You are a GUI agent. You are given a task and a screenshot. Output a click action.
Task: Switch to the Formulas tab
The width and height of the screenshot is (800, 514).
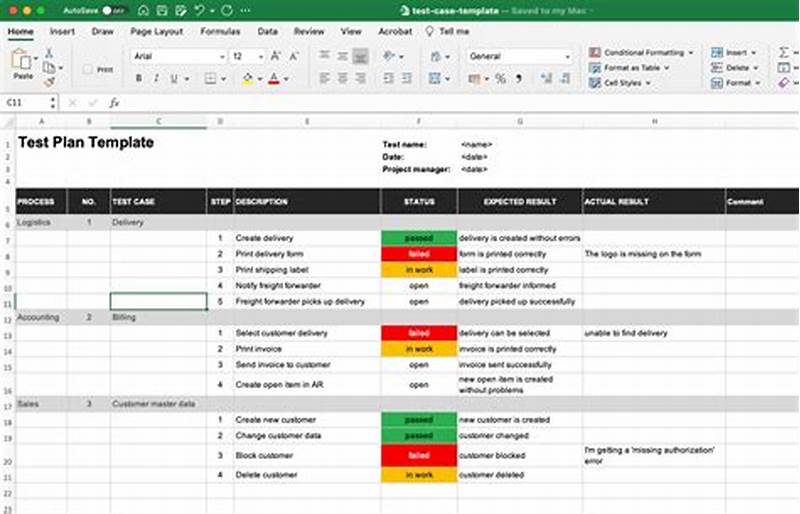220,31
